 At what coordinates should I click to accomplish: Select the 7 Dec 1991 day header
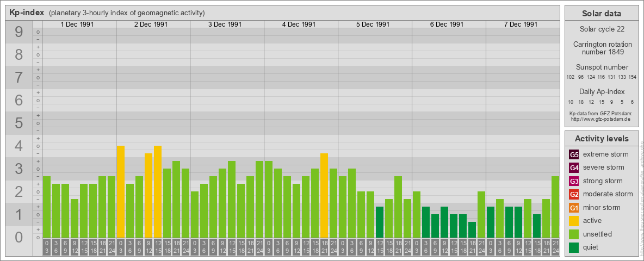tap(521, 24)
